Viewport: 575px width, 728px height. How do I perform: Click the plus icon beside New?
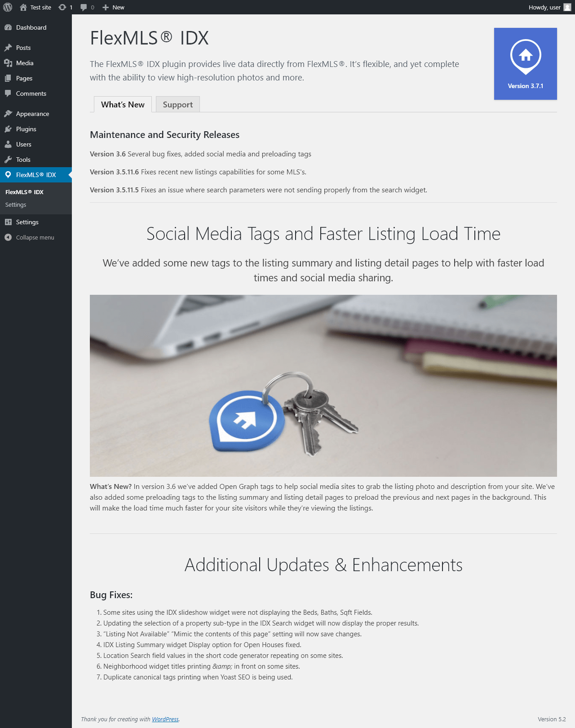[x=106, y=7]
